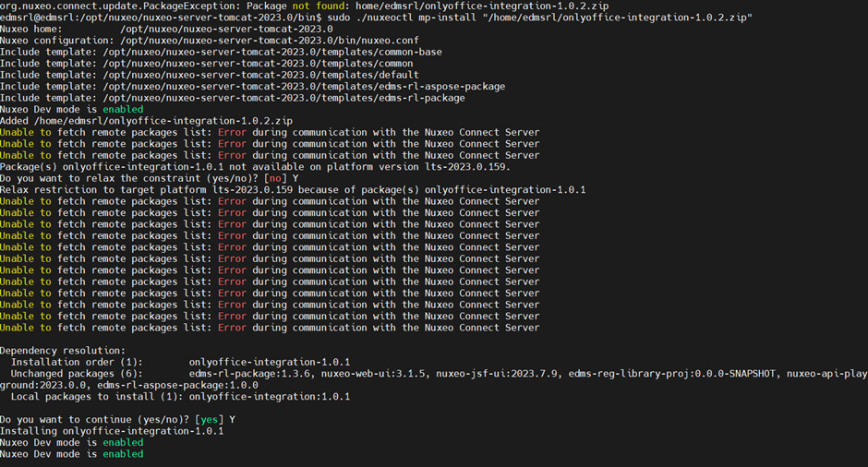The width and height of the screenshot is (868, 467).
Task: Click 'Relax restriction to target platform' line
Action: (x=293, y=190)
